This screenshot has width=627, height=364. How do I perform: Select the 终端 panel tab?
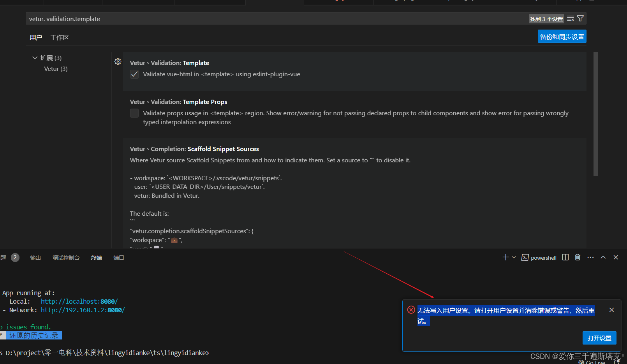coord(96,258)
